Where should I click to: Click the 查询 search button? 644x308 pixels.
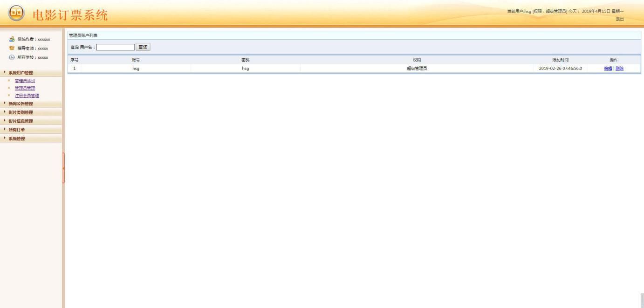pos(143,47)
